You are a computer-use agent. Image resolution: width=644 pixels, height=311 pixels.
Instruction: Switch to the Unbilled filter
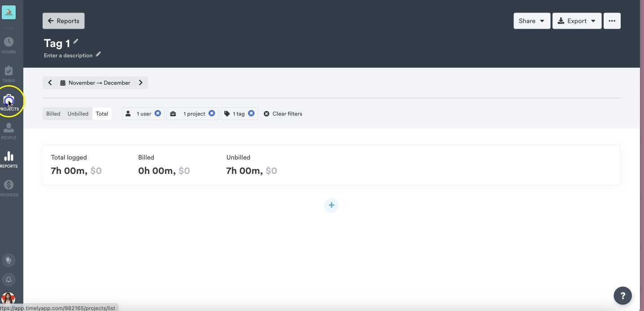[78, 113]
